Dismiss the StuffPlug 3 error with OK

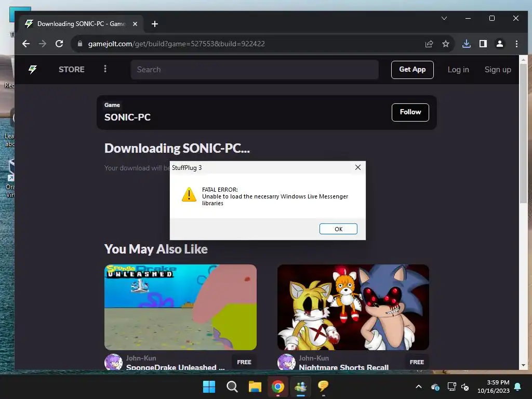tap(338, 229)
